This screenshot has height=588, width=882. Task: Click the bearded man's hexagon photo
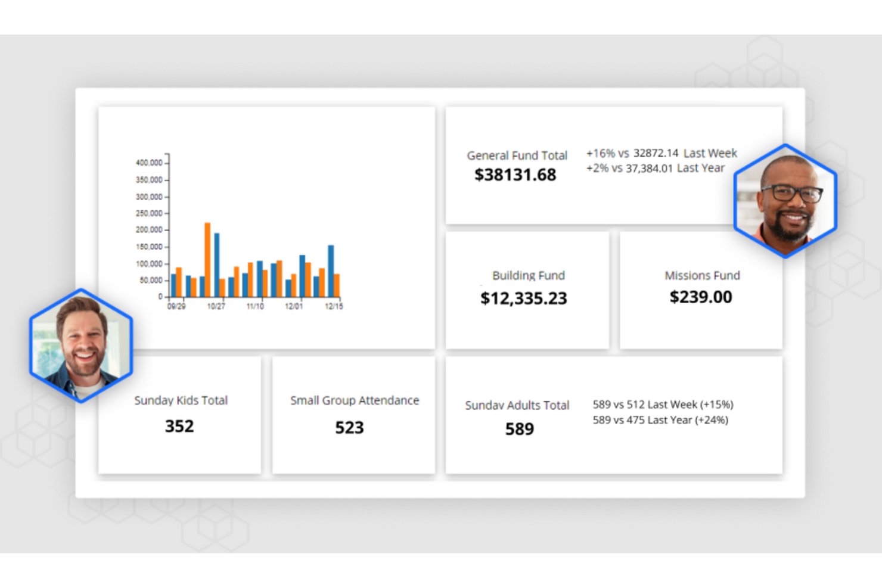coord(81,346)
